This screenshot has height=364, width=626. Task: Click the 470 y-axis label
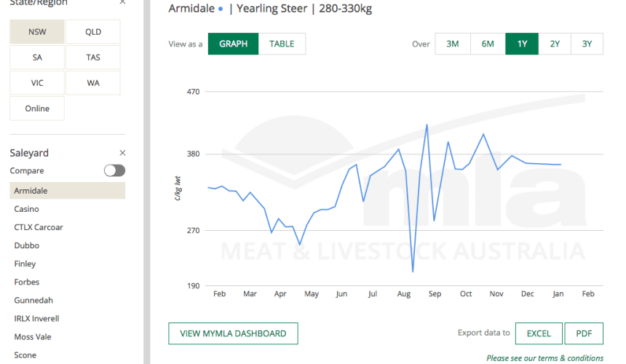coord(193,92)
